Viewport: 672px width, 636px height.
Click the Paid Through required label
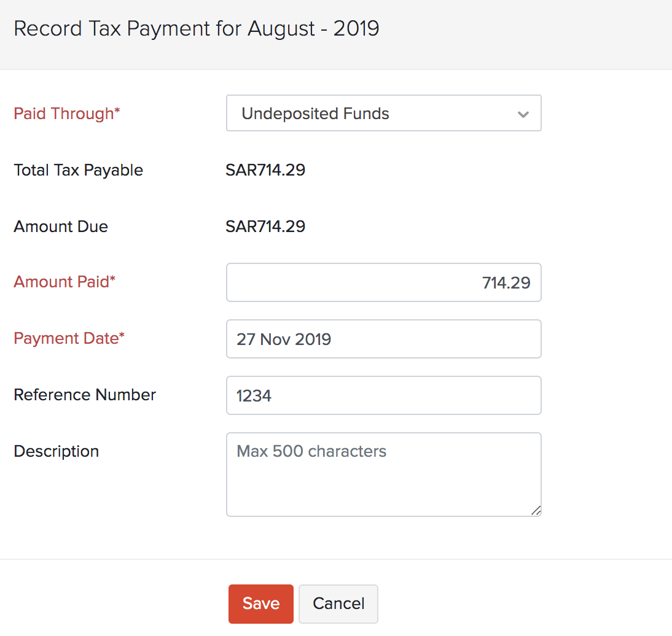66,114
